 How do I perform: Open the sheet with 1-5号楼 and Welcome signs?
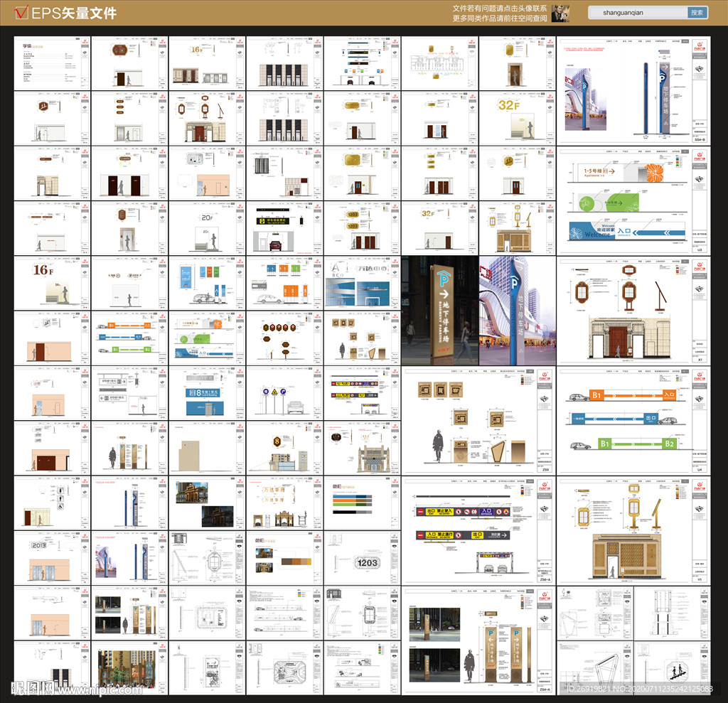pyautogui.click(x=633, y=200)
